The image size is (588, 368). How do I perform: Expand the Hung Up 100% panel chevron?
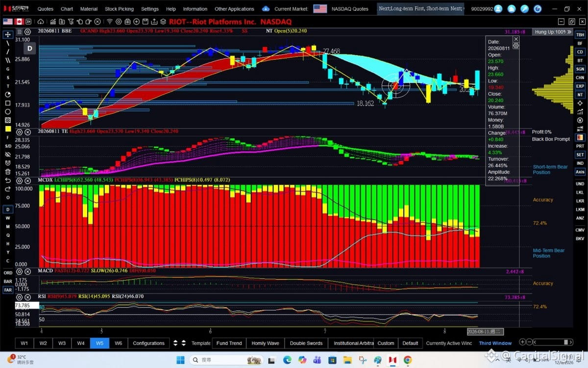569,31
